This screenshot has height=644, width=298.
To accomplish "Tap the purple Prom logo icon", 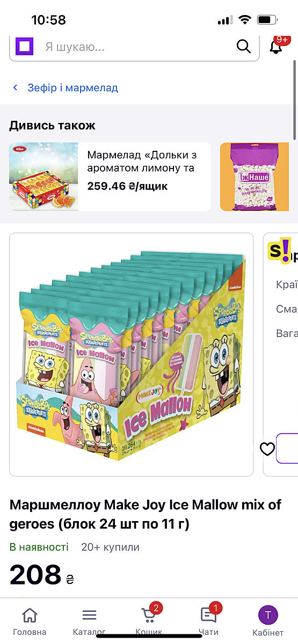I will (x=24, y=47).
